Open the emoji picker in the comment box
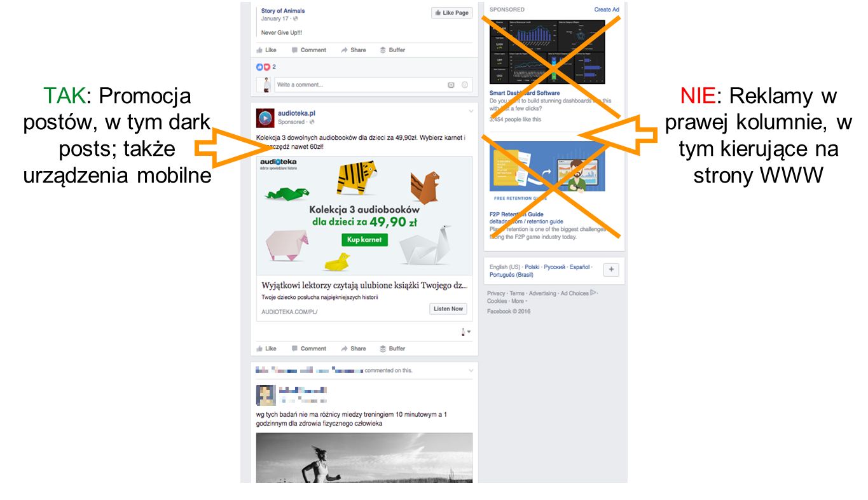The height and width of the screenshot is (500, 868). (465, 85)
